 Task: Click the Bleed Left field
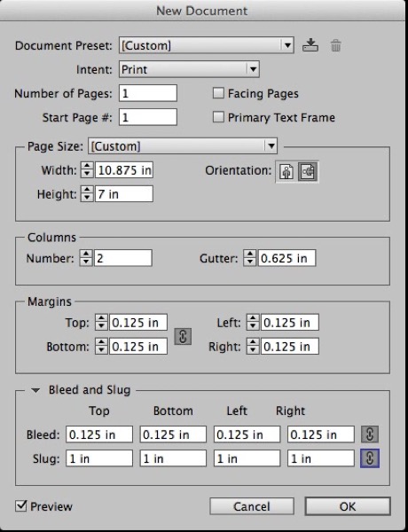pyautogui.click(x=247, y=434)
